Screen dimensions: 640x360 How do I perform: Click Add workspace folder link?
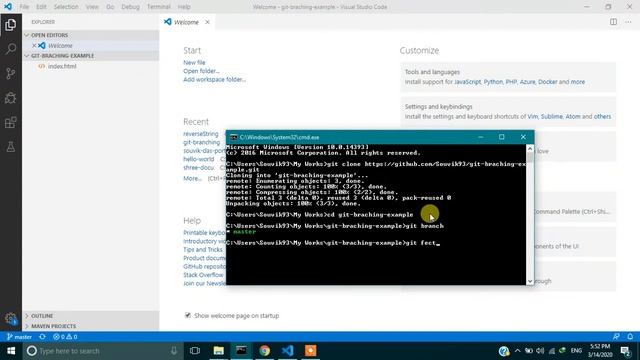click(x=215, y=79)
